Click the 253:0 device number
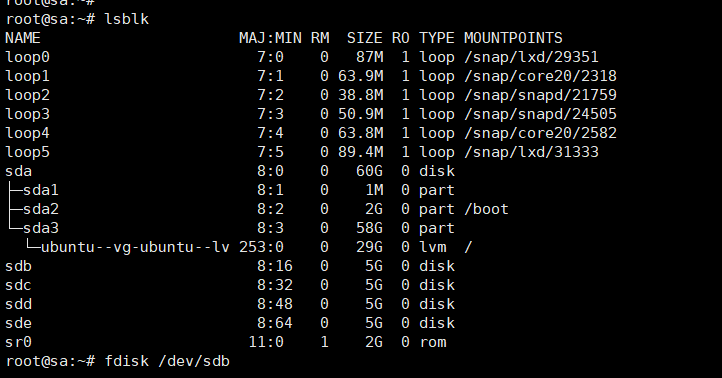Screen dimensions: 722x378 tap(261, 247)
